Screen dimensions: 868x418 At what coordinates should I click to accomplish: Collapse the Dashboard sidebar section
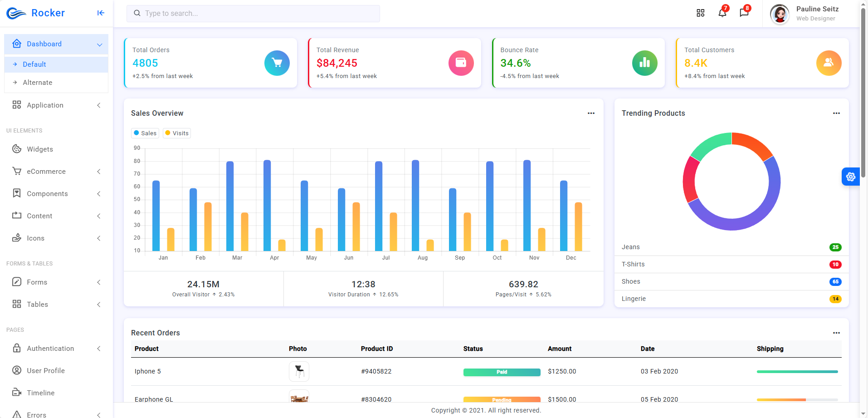coord(56,44)
